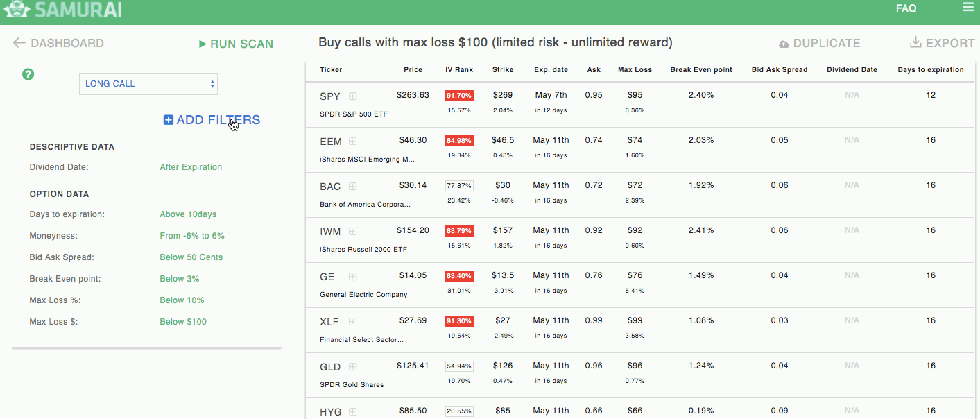Click the Bid Ask Spread column header

click(780, 70)
